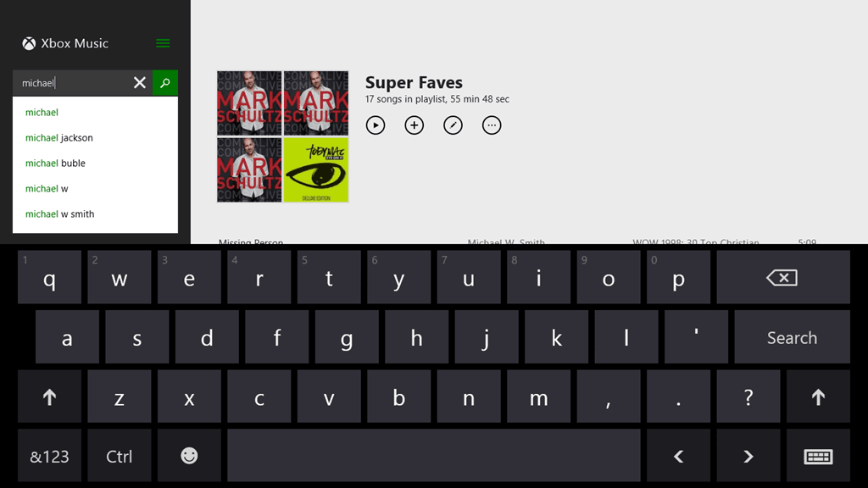This screenshot has height=488, width=868.
Task: Open the emoji smiley keyboard
Action: [189, 456]
